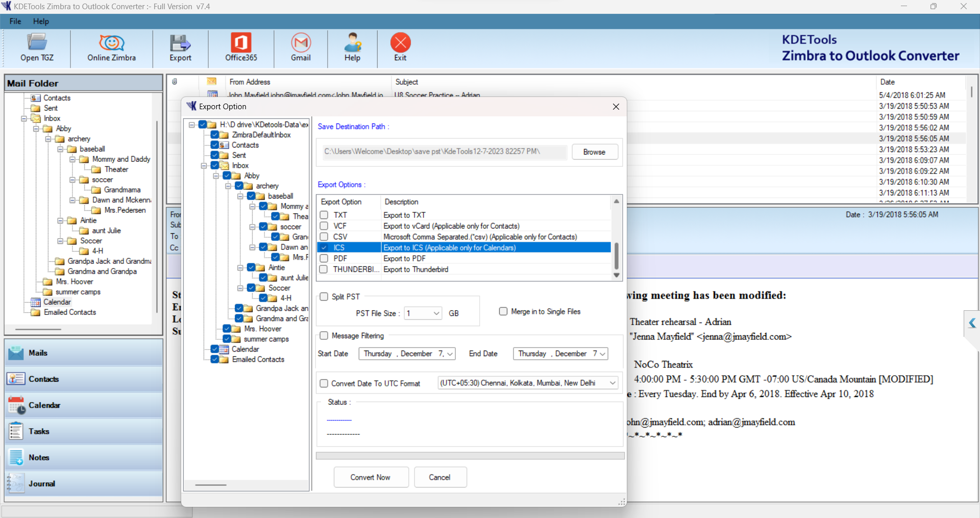Select email dated 3/19/2018 6:09:07 AM
The image size is (980, 518).
click(x=914, y=160)
